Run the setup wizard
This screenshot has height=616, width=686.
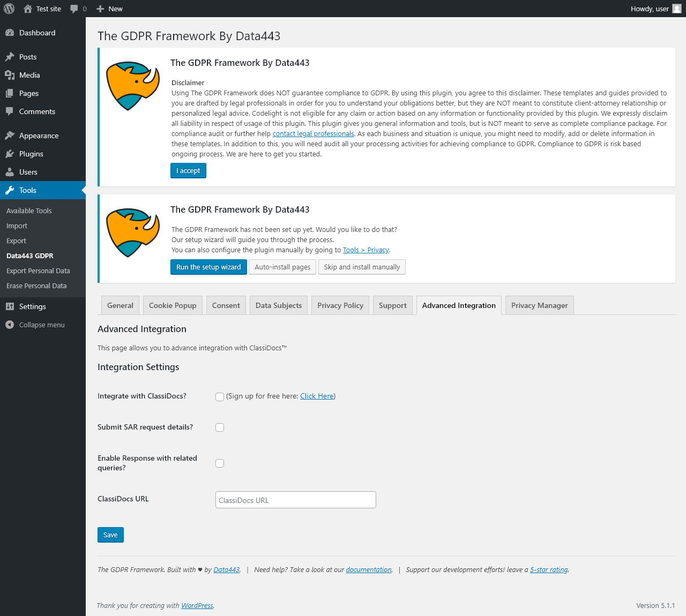coord(208,267)
